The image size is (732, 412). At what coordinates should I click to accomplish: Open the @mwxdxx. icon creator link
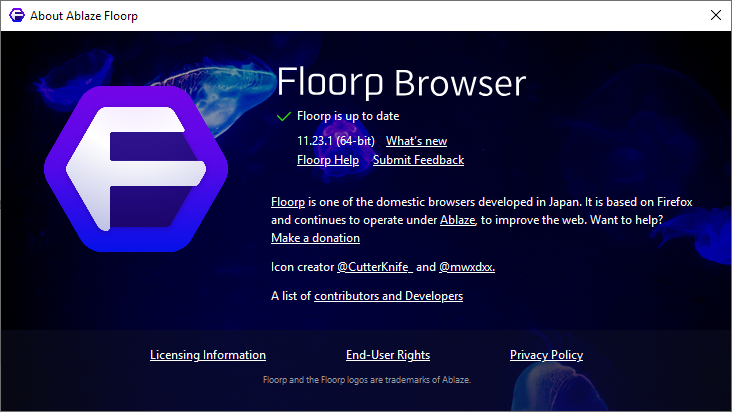point(467,267)
